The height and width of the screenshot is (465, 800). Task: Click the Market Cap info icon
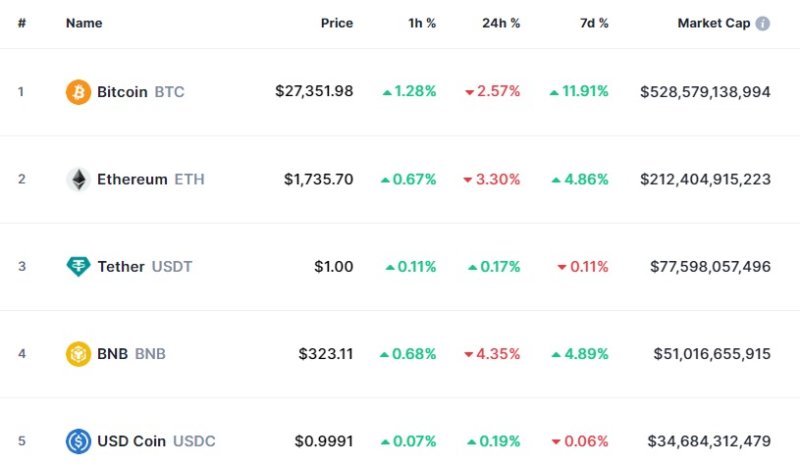coord(763,23)
